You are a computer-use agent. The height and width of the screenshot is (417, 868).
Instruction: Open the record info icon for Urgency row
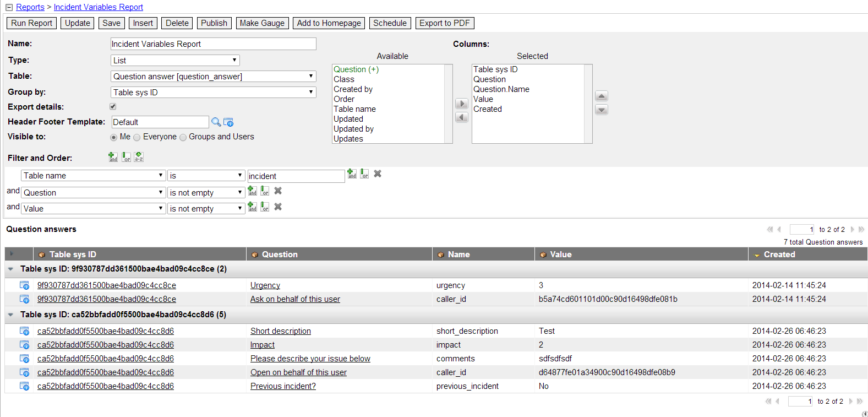[24, 285]
